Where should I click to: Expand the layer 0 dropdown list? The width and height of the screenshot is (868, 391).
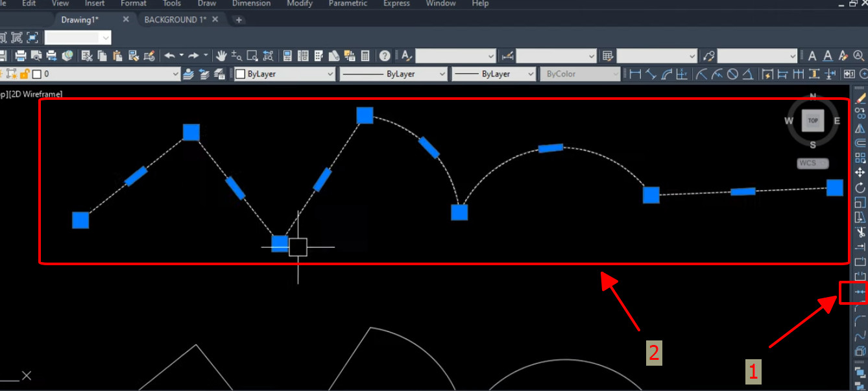click(175, 74)
